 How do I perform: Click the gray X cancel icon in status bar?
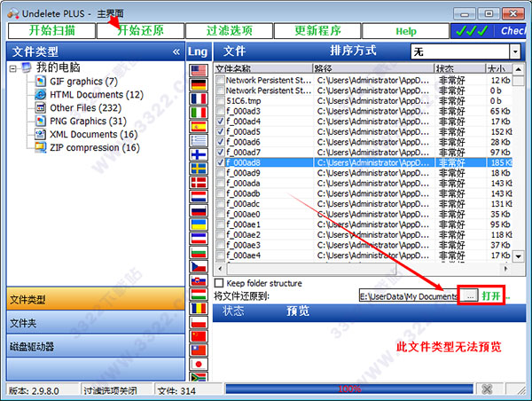coord(487,389)
